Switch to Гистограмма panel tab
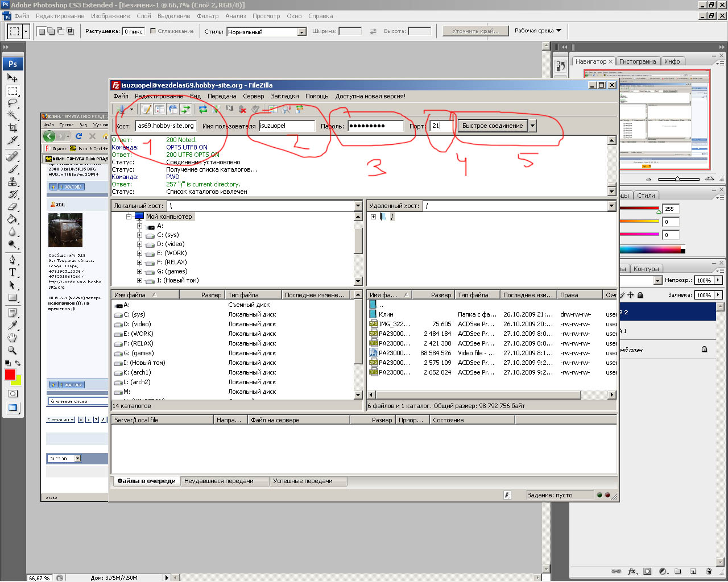Screen dimensions: 728x582 [638, 61]
